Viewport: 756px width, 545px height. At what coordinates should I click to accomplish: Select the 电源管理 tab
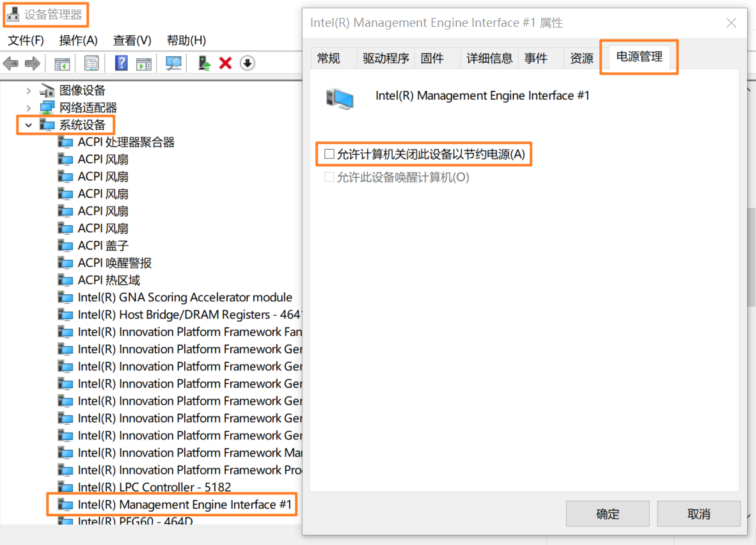click(x=640, y=57)
